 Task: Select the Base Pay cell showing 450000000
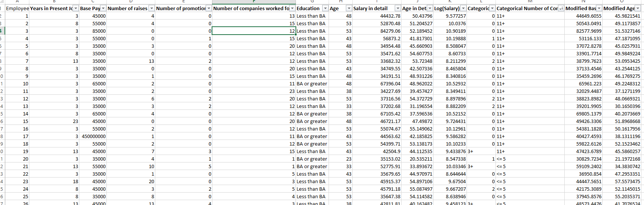(x=93, y=136)
